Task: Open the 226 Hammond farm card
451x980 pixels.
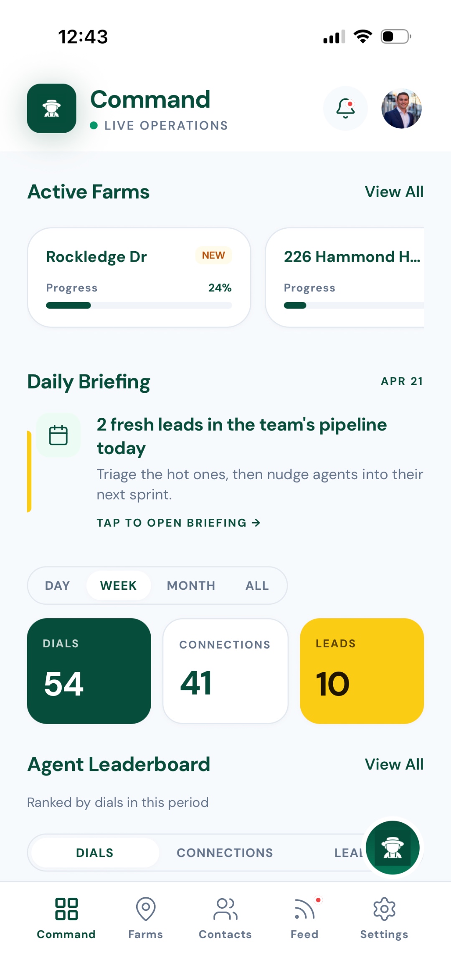Action: click(x=345, y=277)
